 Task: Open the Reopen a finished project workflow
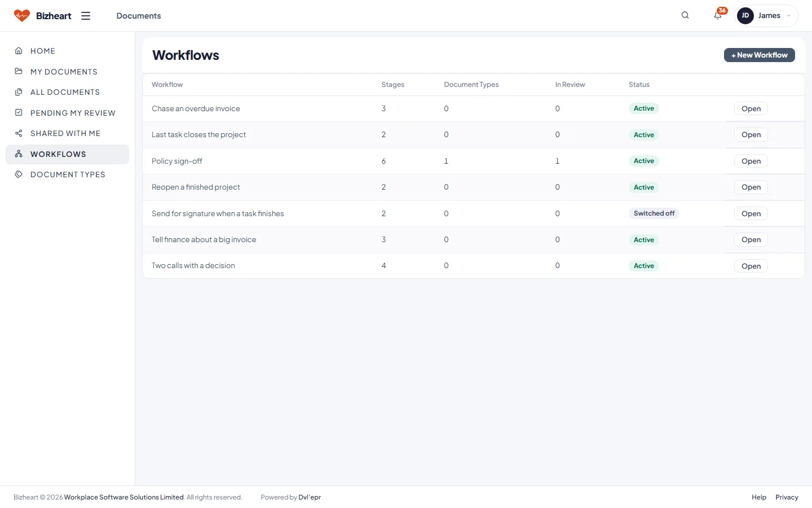[751, 187]
